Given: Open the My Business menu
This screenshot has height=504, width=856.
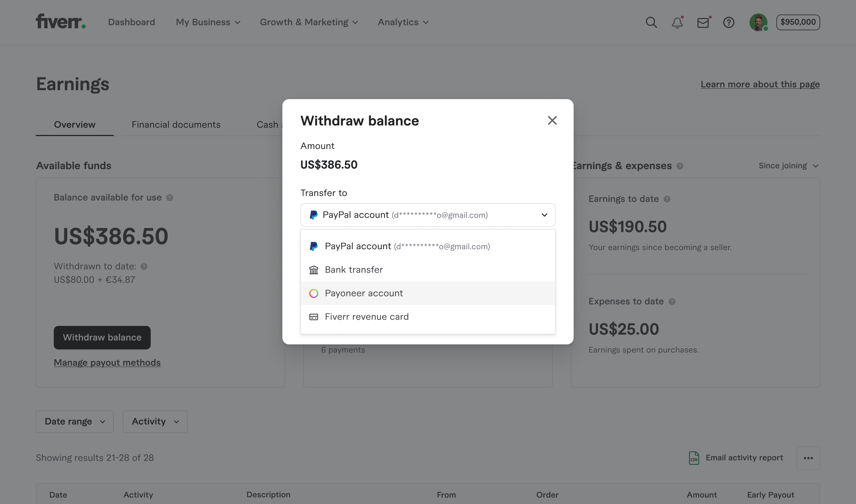Looking at the screenshot, I should (208, 22).
